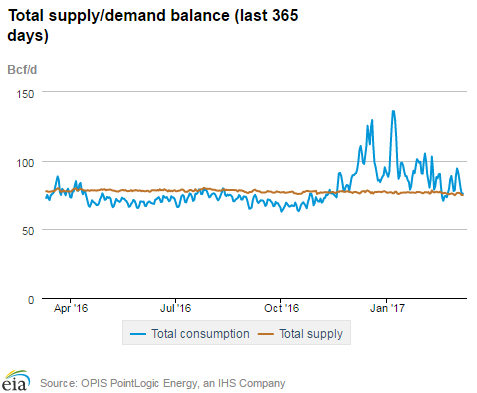Click the Jul '16 x-axis label

coord(175,308)
